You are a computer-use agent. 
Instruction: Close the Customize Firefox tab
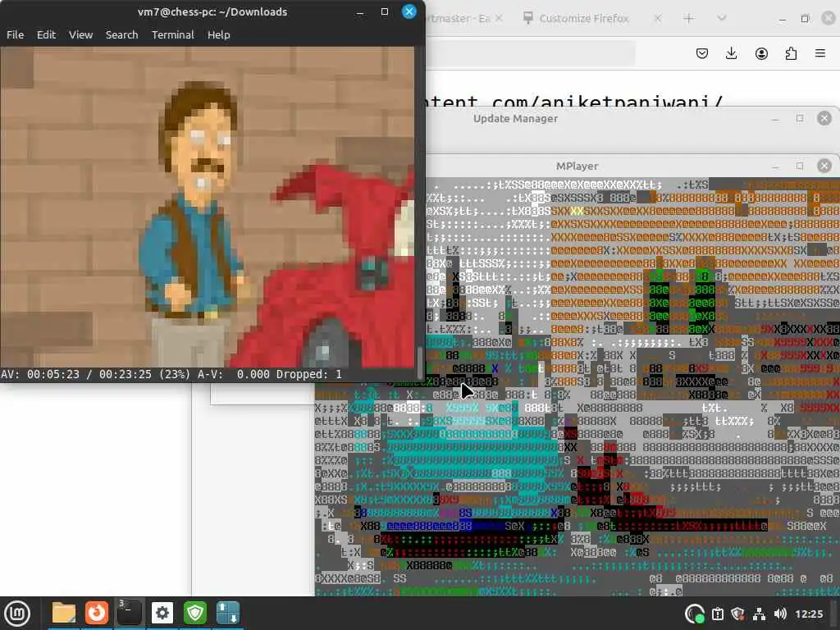click(658, 18)
